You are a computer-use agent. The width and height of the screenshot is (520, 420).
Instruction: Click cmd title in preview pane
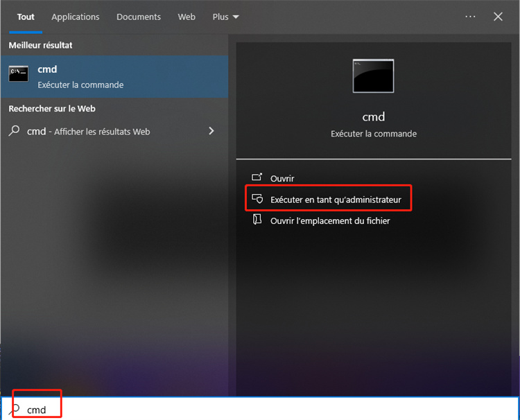pos(374,116)
